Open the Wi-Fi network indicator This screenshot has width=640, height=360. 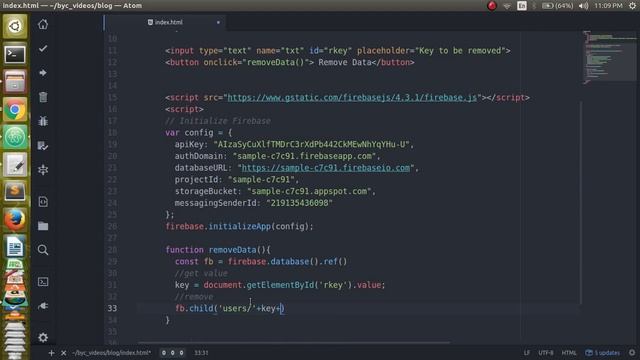(x=507, y=6)
